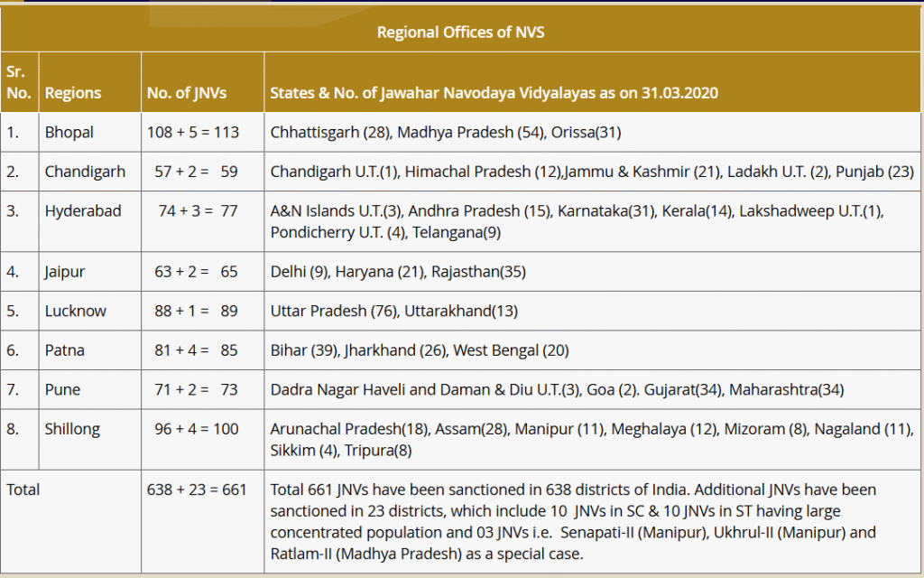This screenshot has height=578, width=924.
Task: Click serial number '7.' in Pune row
Action: pyautogui.click(x=13, y=389)
